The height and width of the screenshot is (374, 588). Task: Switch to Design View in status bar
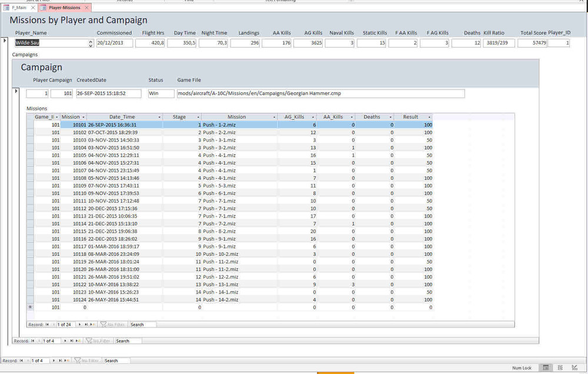(574, 368)
